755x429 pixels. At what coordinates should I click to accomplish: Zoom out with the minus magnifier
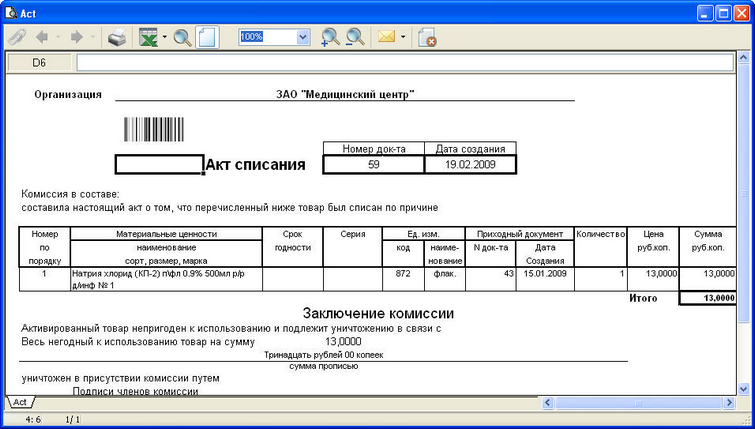click(x=355, y=38)
